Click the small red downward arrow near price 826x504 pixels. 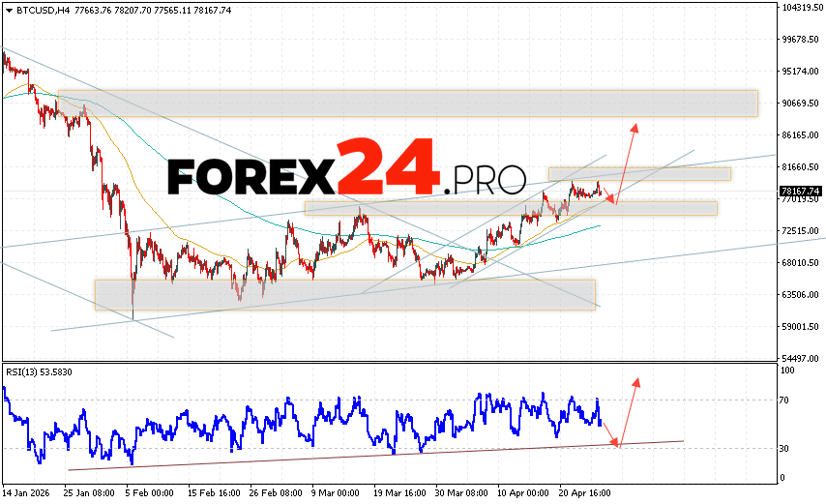tap(607, 199)
